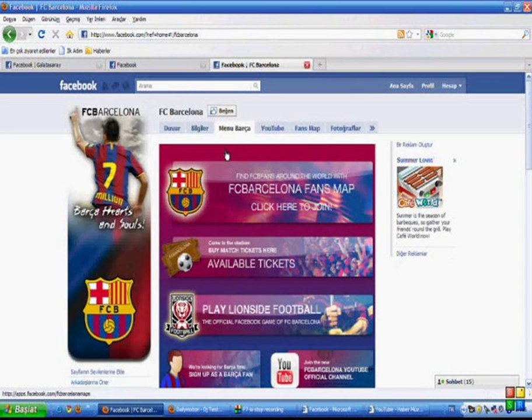Select the Menu Barça page tab
Image resolution: width=532 pixels, height=420 pixels.
tap(235, 128)
